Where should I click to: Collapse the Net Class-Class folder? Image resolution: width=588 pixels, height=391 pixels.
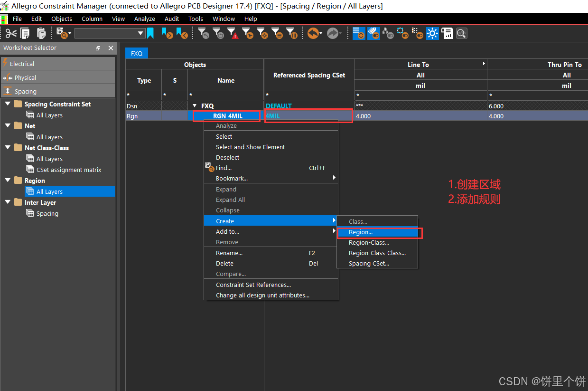(8, 148)
